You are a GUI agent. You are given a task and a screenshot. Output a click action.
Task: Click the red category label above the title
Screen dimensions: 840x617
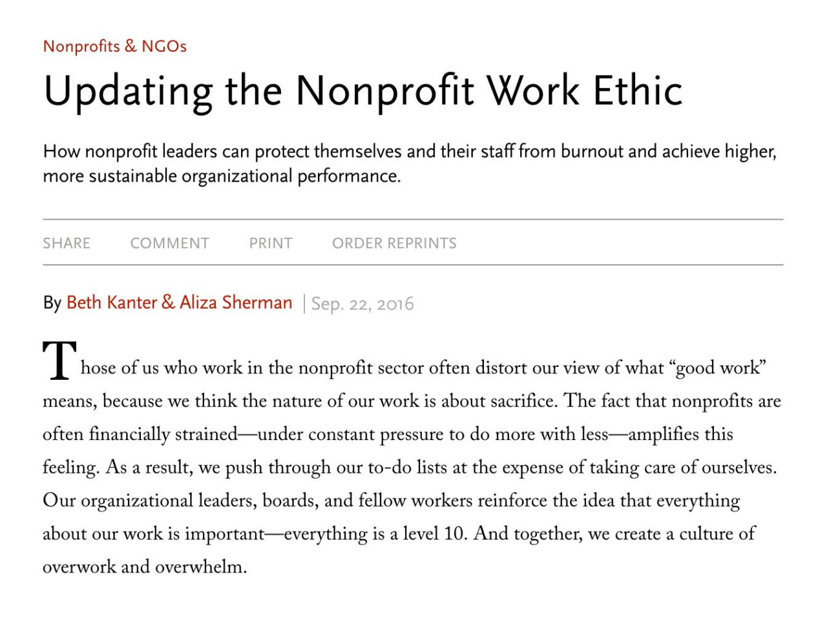[114, 46]
